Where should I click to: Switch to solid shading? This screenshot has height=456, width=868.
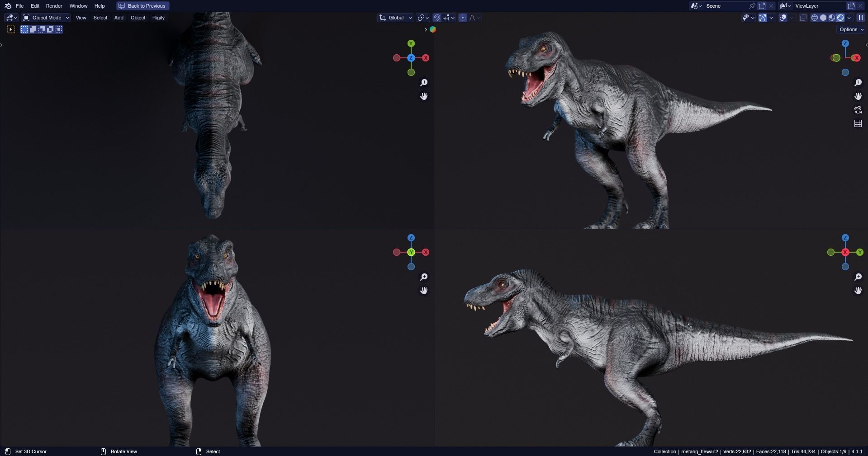[823, 18]
